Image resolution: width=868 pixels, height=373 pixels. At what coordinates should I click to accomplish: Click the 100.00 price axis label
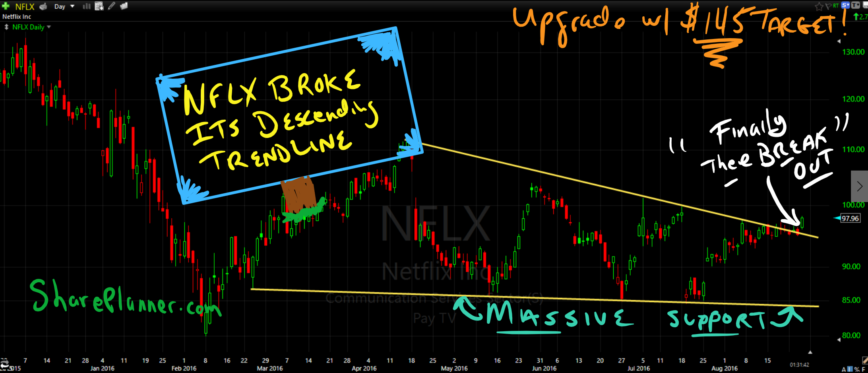pos(853,205)
